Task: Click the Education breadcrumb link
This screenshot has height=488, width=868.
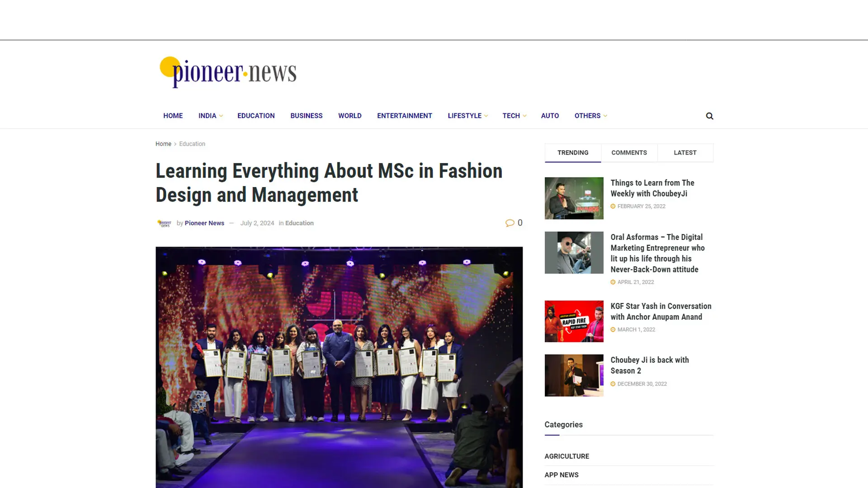Action: 192,144
